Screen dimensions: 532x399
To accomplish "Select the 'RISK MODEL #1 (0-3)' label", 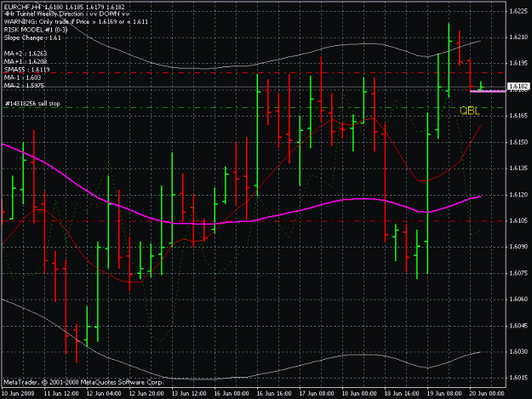I will tap(36, 30).
